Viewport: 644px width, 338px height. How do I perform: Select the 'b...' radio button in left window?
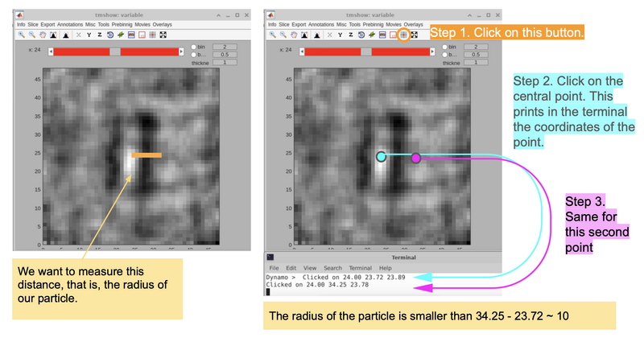(195, 55)
